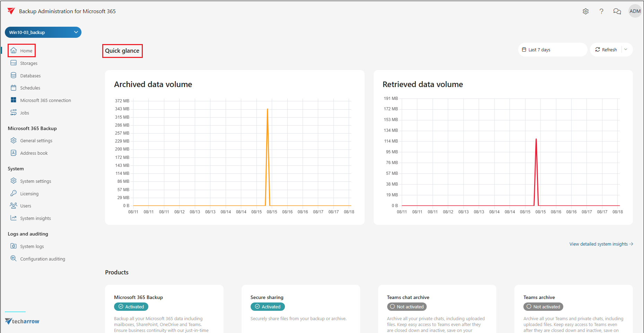
Task: Click the Storages sidebar icon
Action: click(14, 63)
